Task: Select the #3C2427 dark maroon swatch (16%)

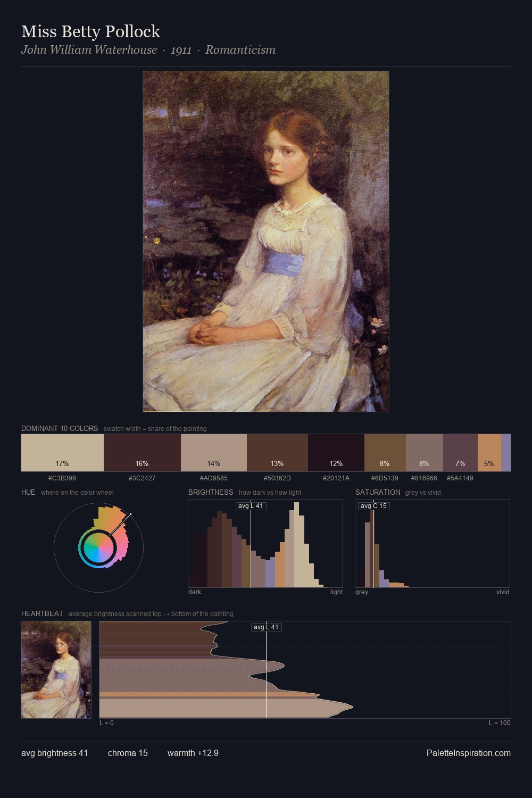Action: tap(142, 453)
